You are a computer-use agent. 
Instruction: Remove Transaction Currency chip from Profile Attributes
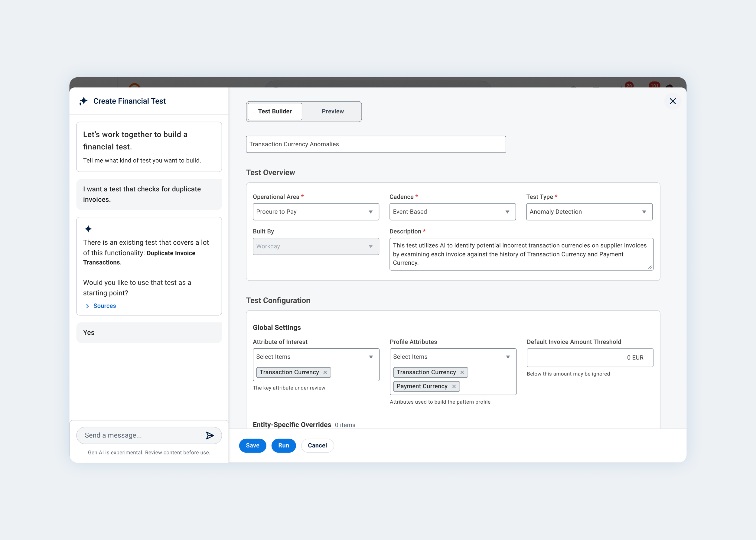(x=462, y=372)
